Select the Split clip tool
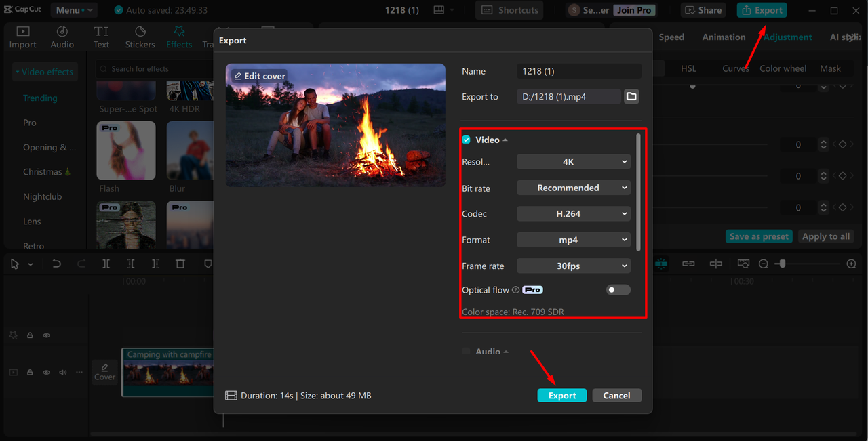Viewport: 868px width, 441px height. click(x=106, y=264)
